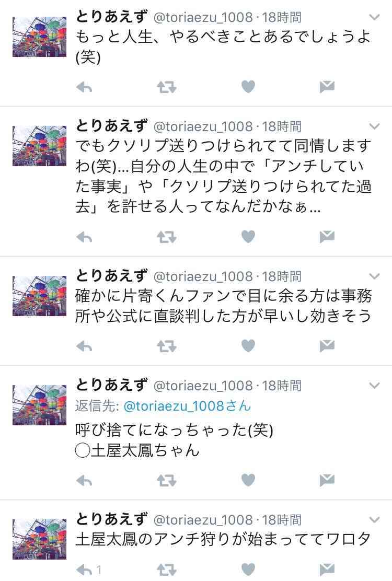Retweet the tweet beginning もっと人生
Viewport: 392px width, 581px height.
click(166, 87)
